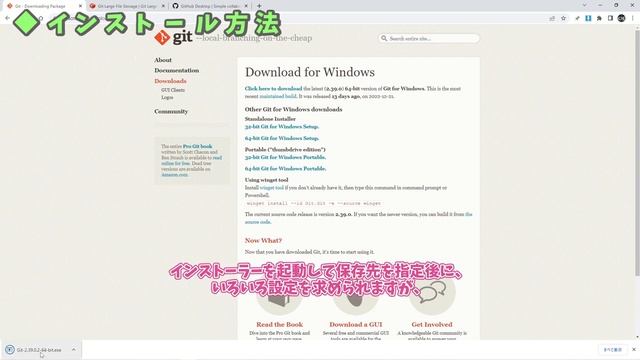Go back with the browser back arrow

tap(7, 18)
